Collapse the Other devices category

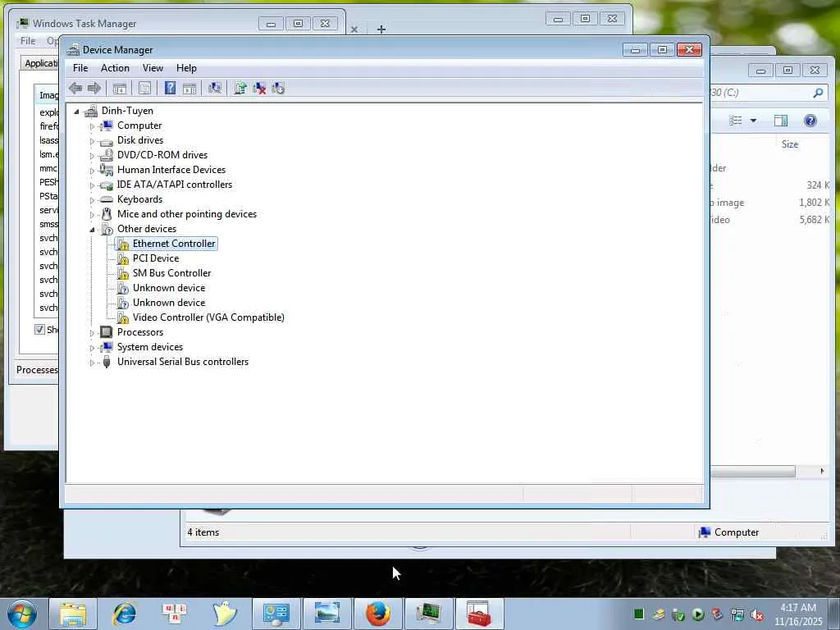92,230
